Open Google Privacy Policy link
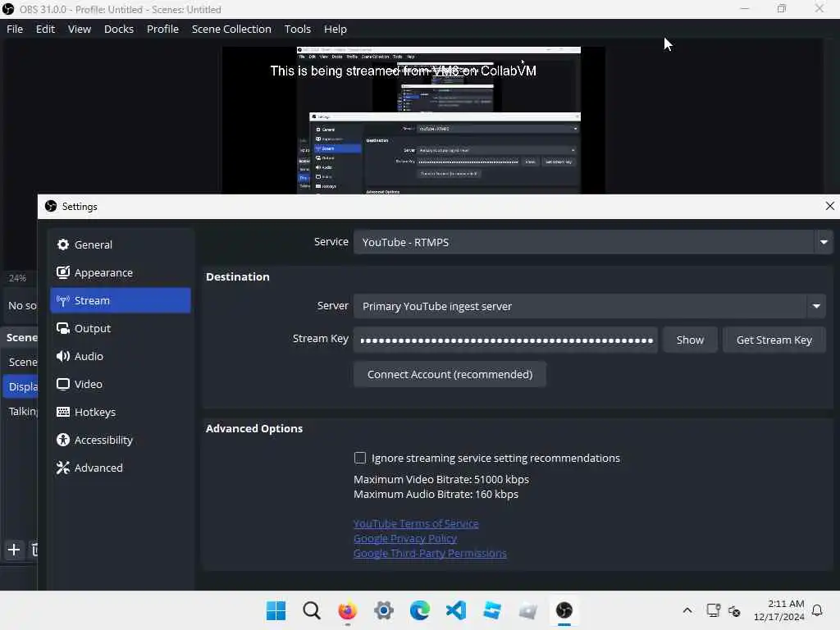 tap(405, 538)
